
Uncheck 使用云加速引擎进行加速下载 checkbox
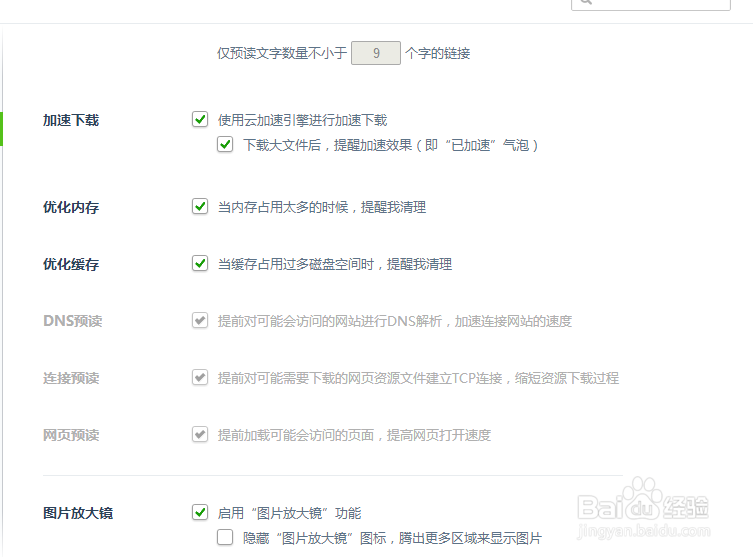coord(200,119)
